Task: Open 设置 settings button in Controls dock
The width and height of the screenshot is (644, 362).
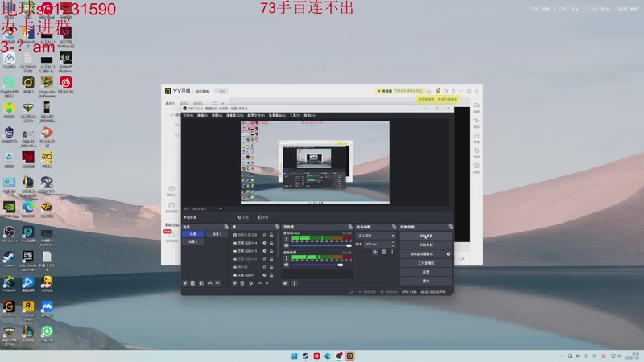Action: tap(426, 272)
